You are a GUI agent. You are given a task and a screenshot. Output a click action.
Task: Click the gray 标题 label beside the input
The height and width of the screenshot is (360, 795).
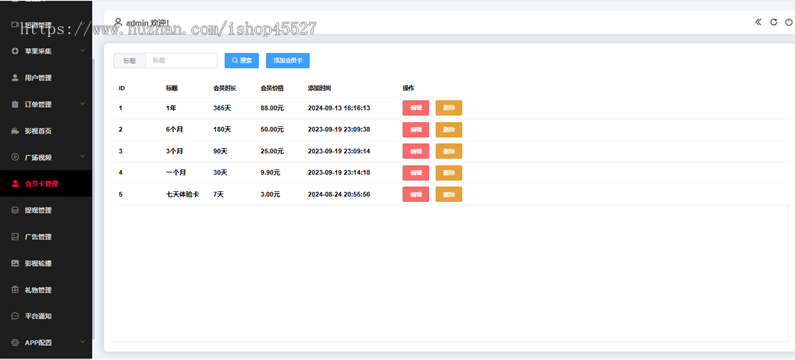click(x=130, y=60)
